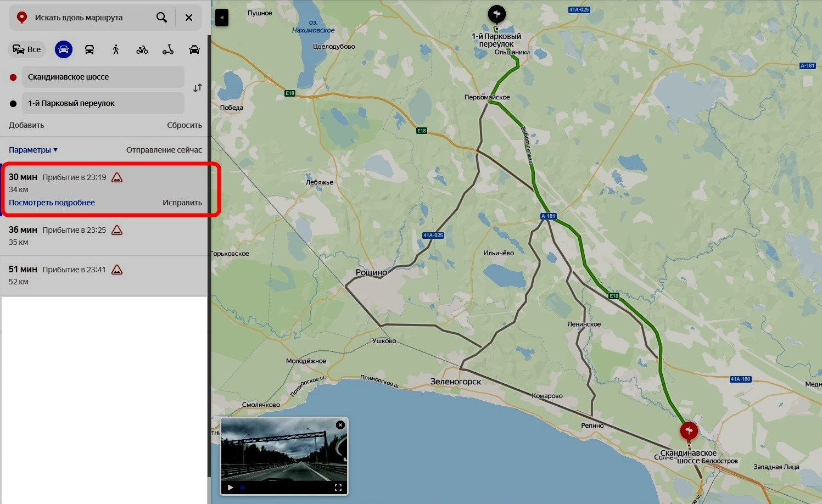
Task: Click the "Рощино" town label on map
Action: [x=371, y=272]
